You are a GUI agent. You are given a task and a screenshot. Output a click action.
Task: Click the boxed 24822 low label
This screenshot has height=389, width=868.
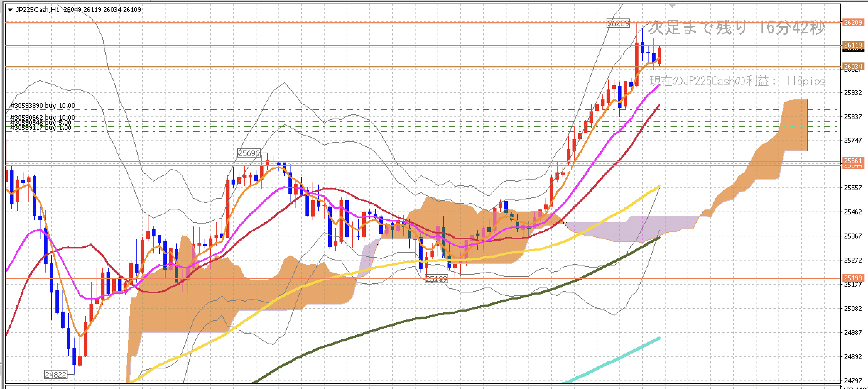click(x=56, y=374)
